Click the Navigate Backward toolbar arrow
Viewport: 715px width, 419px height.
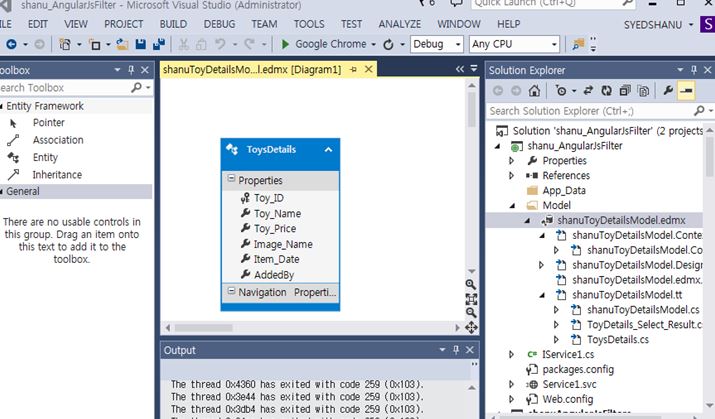(x=11, y=44)
